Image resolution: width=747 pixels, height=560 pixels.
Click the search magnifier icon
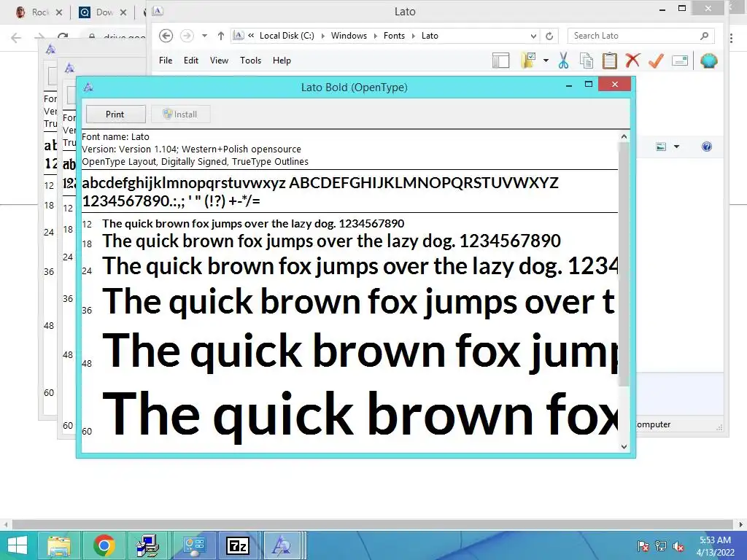[704, 36]
